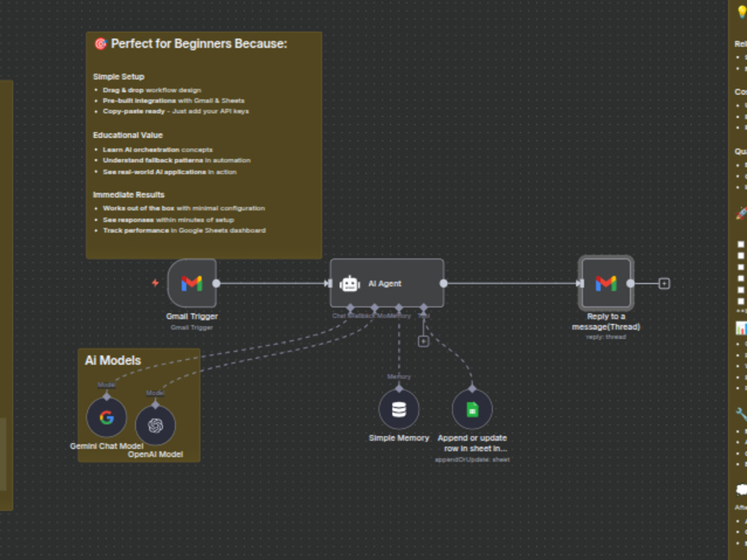Click the AI Agent output connector dot

point(444,283)
